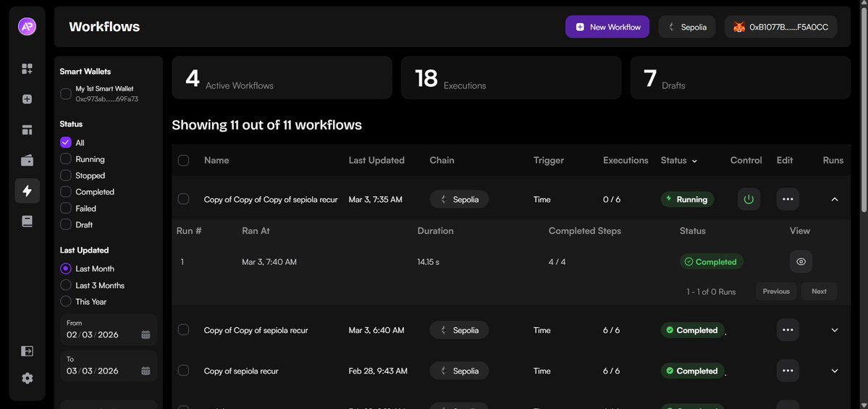Click the plus-square create icon in sidebar
Screen dimensions: 868x409
(27, 99)
